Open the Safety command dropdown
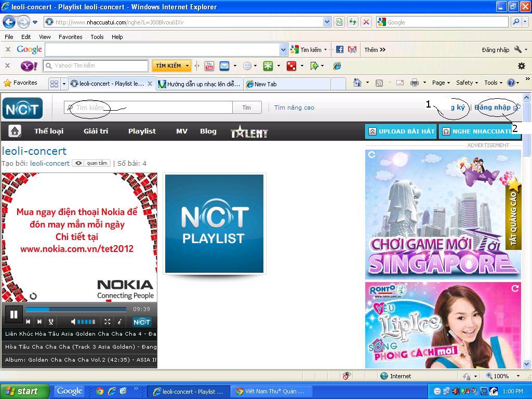 coord(467,83)
